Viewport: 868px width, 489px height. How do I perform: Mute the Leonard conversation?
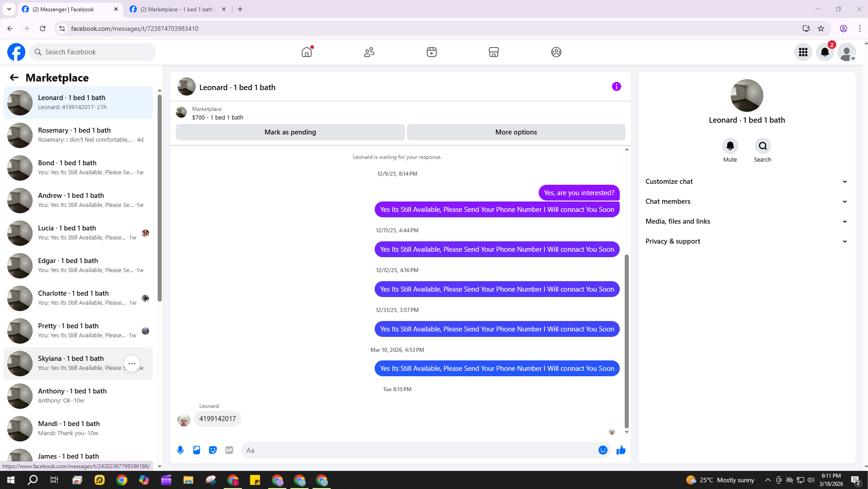730,146
